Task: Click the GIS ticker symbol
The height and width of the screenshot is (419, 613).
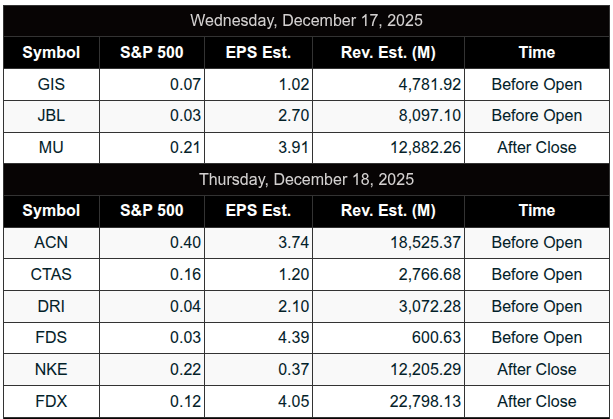Action: 52,85
